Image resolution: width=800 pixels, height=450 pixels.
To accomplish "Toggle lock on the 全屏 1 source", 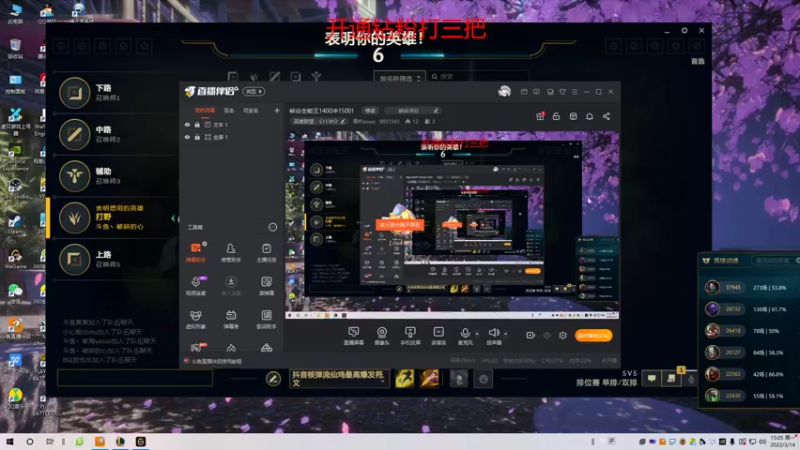I will [197, 137].
